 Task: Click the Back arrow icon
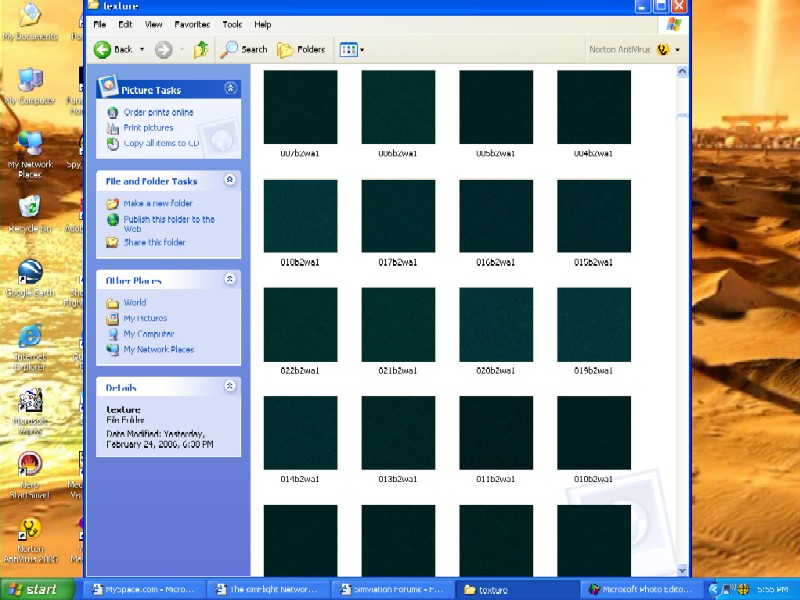(x=103, y=49)
